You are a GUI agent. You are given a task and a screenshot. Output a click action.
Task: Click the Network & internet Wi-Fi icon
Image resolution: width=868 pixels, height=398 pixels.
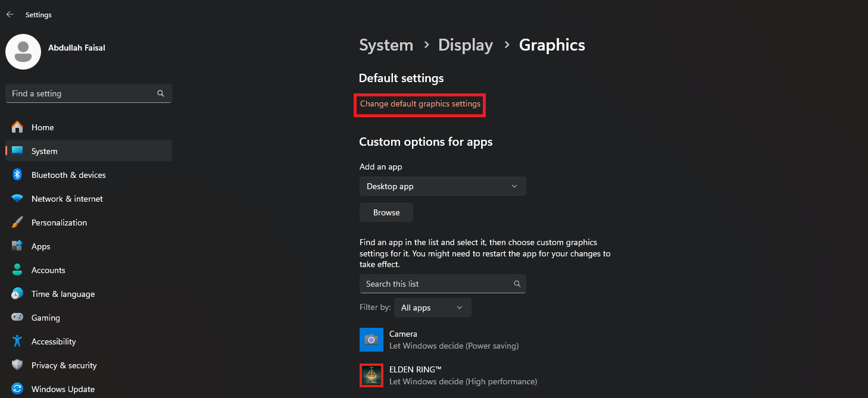(17, 199)
